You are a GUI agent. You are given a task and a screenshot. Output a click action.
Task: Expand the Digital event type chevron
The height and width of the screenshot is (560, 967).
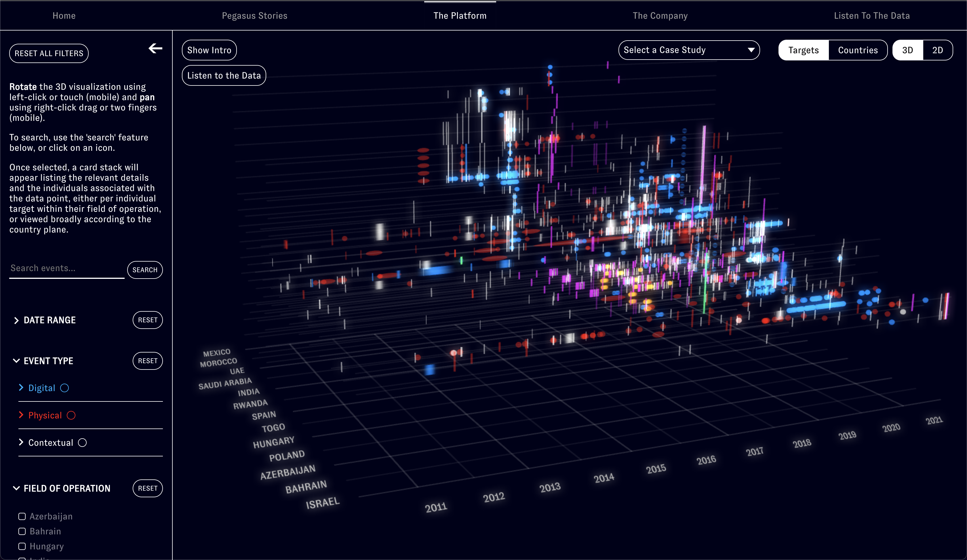[21, 388]
